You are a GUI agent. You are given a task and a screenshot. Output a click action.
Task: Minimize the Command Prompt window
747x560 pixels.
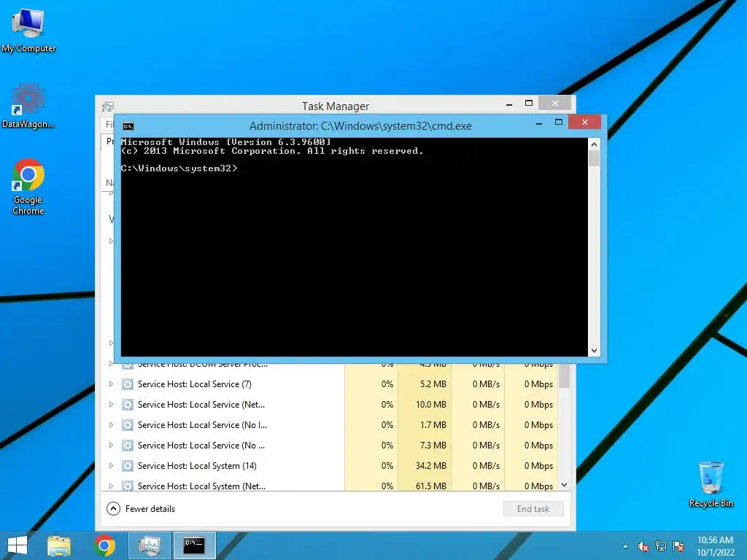click(x=539, y=123)
